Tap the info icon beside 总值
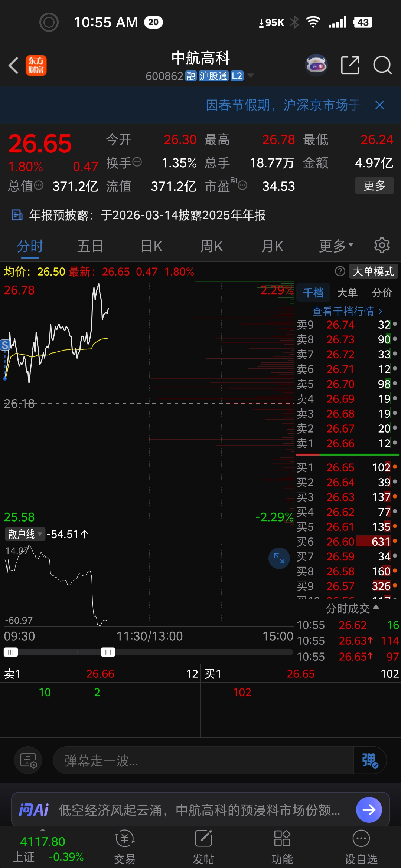 coord(39,185)
